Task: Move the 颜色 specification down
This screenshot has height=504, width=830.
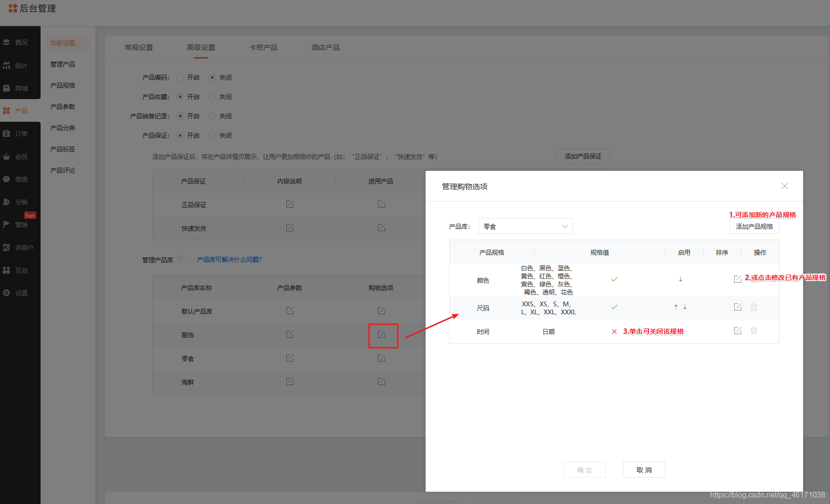Action: click(x=680, y=279)
